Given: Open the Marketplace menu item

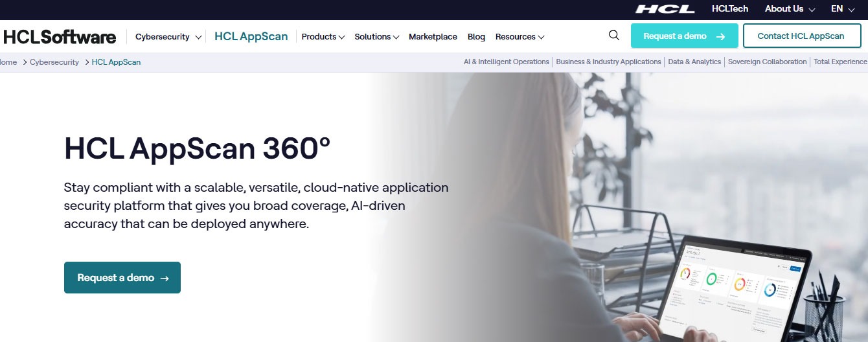Looking at the screenshot, I should pyautogui.click(x=433, y=37).
